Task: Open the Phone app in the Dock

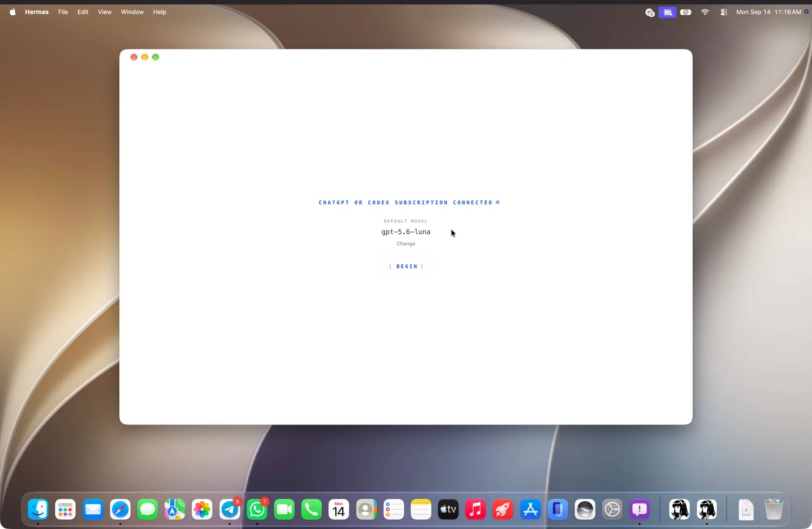Action: (x=312, y=509)
